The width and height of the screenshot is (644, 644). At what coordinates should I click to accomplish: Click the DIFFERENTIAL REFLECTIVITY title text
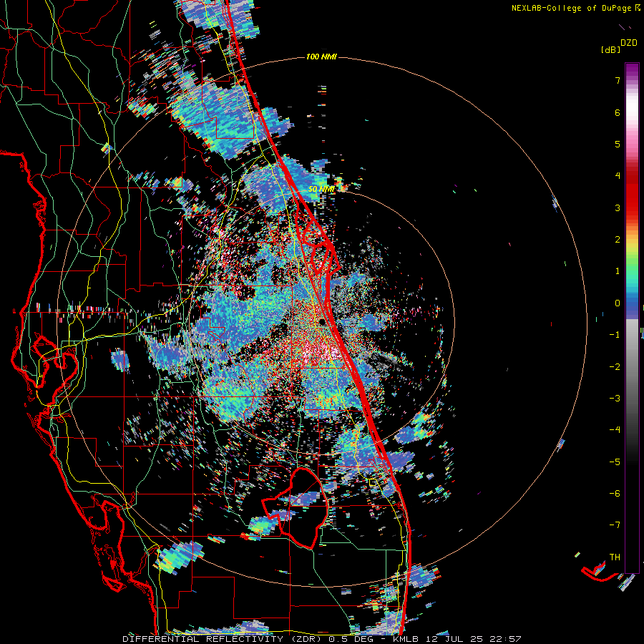tap(203, 639)
